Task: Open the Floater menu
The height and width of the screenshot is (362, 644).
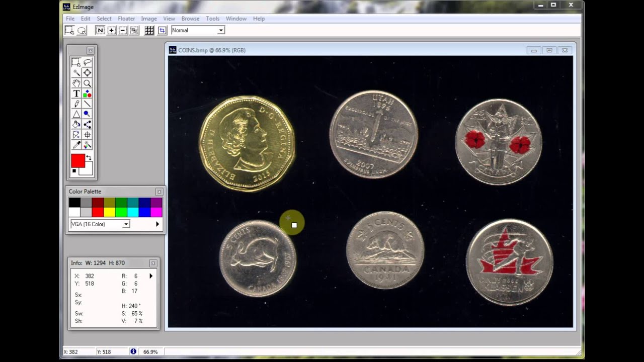Action: (x=126, y=19)
